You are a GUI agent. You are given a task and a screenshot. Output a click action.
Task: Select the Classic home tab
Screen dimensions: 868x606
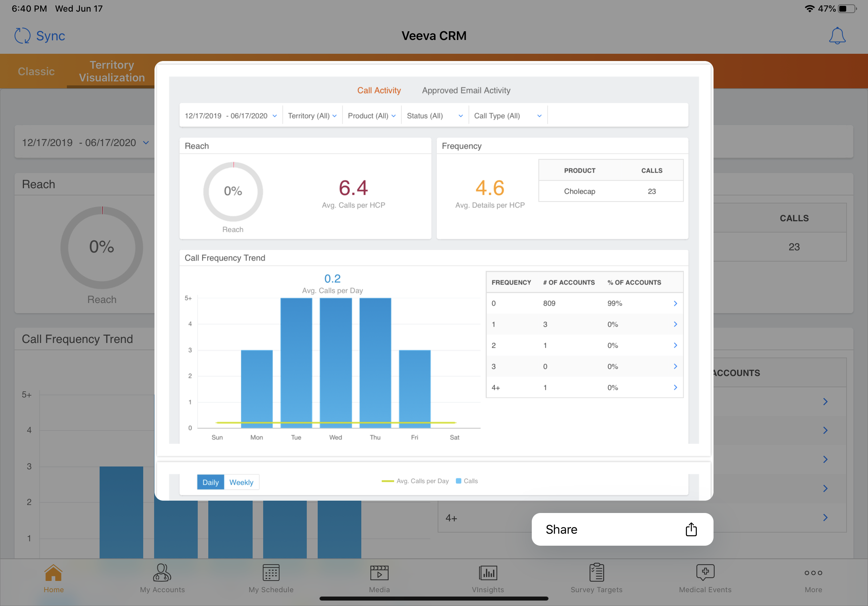(36, 72)
